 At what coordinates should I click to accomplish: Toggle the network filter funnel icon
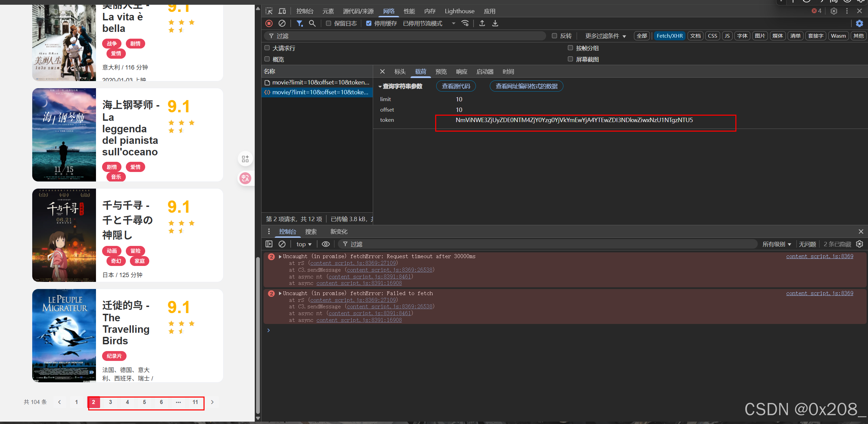coord(300,23)
